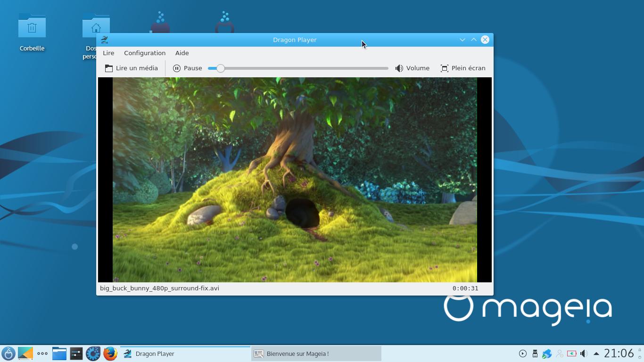Viewport: 644px width, 362px height.
Task: Open the Configuration menu
Action: coord(145,53)
